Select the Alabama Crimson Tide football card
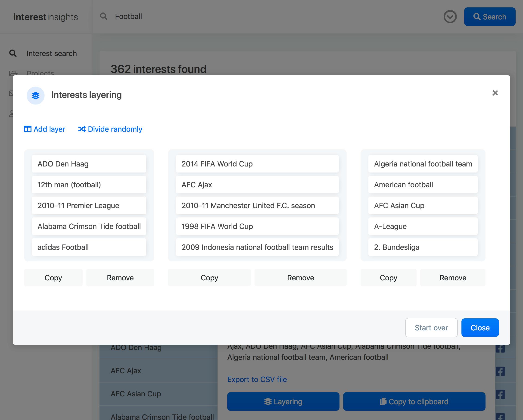The height and width of the screenshot is (420, 523). pos(89,226)
